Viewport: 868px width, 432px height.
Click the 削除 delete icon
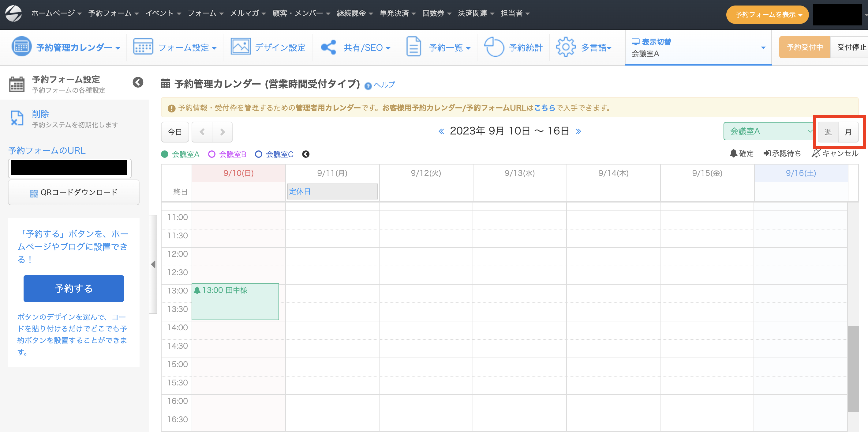click(17, 118)
